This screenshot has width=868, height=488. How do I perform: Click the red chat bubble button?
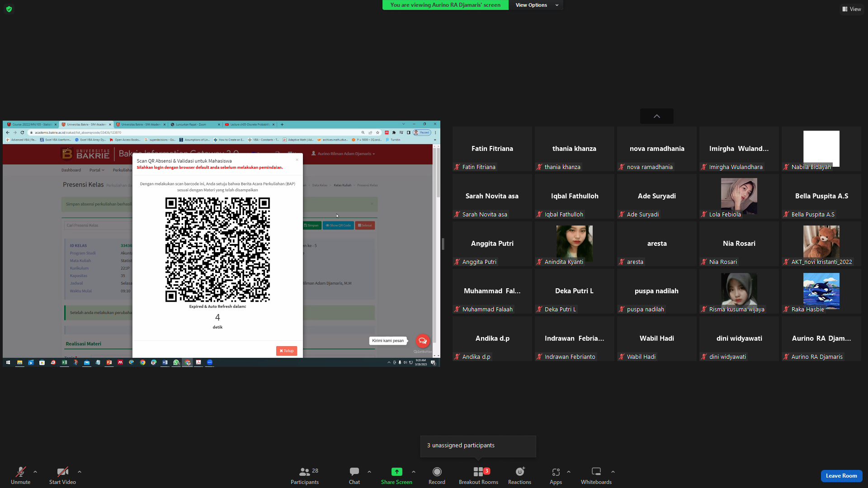click(423, 341)
